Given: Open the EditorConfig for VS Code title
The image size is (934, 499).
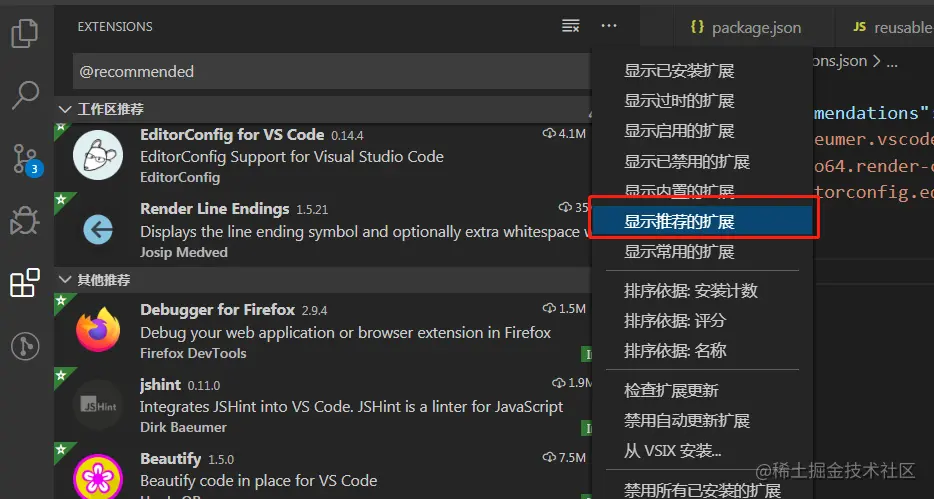Looking at the screenshot, I should click(x=232, y=135).
